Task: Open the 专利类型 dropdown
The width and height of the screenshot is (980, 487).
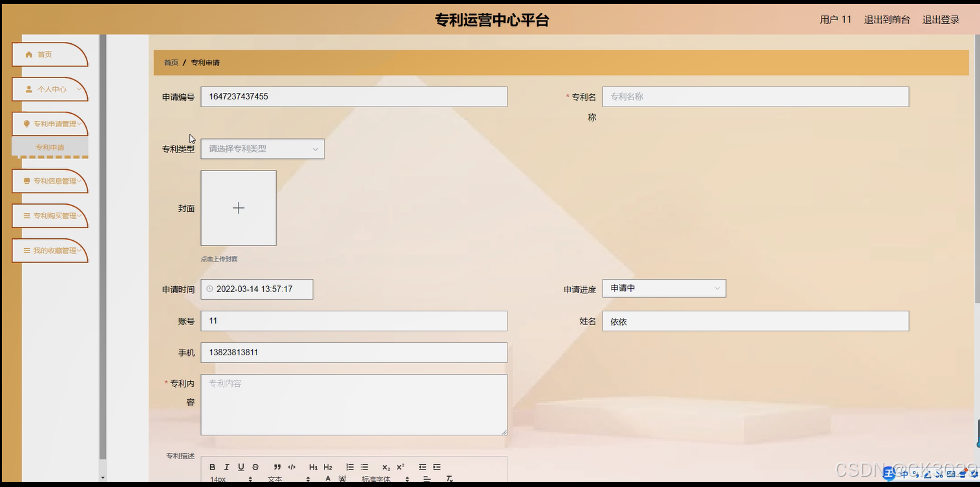Action: click(262, 149)
